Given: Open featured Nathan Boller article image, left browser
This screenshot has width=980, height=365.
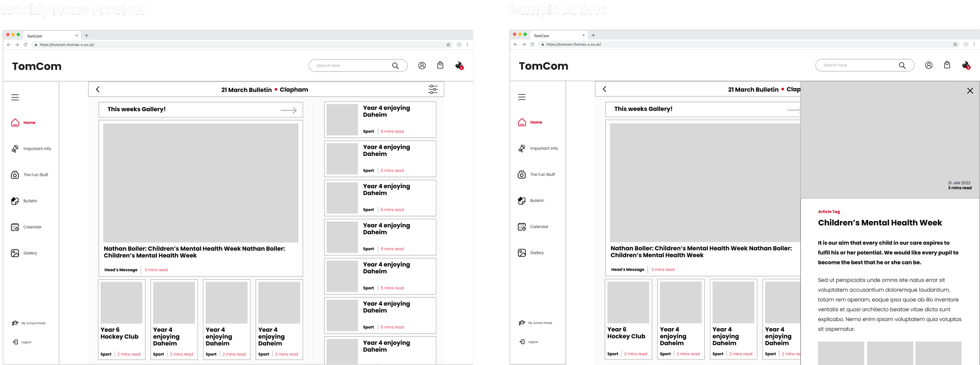Looking at the screenshot, I should click(x=201, y=183).
